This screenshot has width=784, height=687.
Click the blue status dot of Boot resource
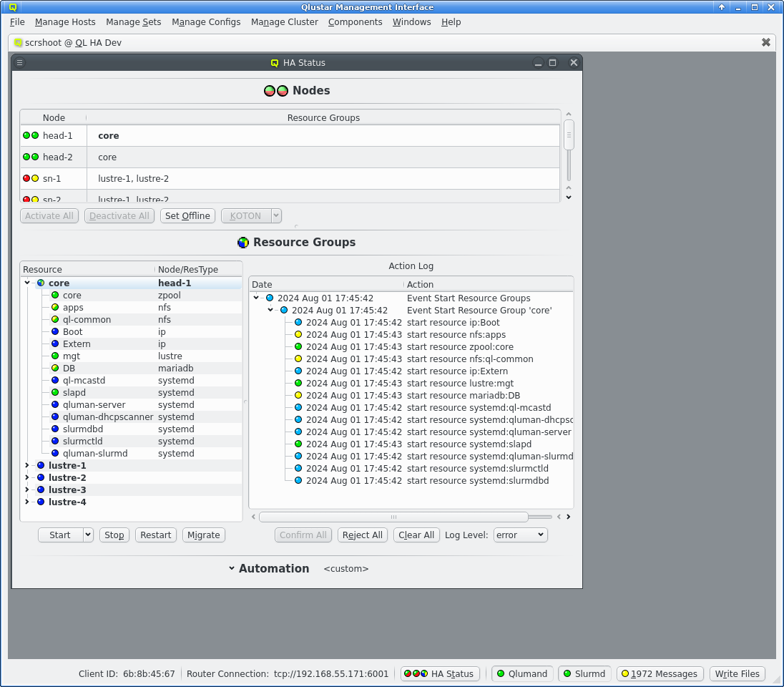[55, 332]
